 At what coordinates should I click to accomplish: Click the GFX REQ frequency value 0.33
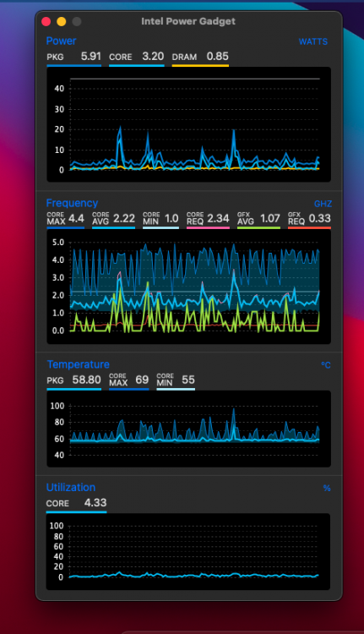click(x=319, y=218)
